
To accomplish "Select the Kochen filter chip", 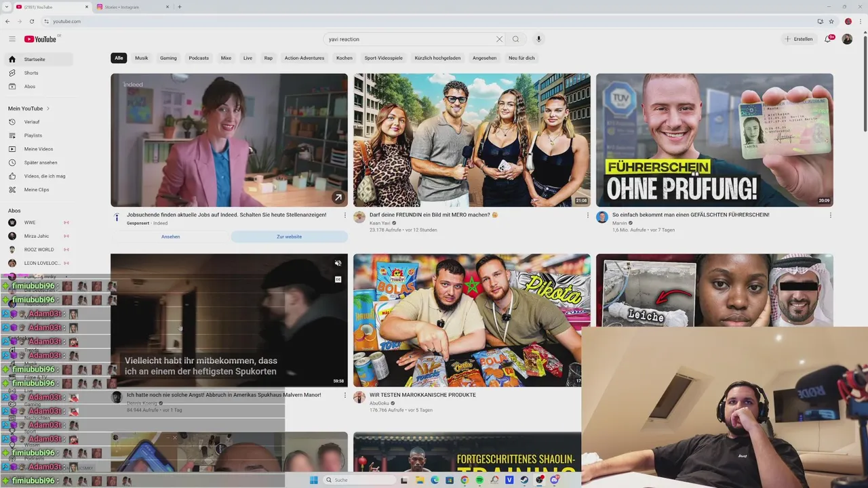I will click(x=344, y=58).
